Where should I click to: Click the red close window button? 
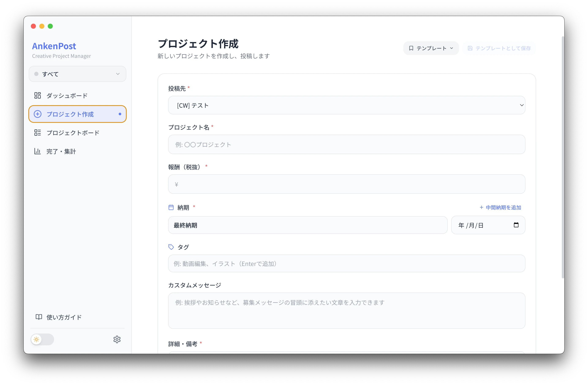tap(33, 26)
